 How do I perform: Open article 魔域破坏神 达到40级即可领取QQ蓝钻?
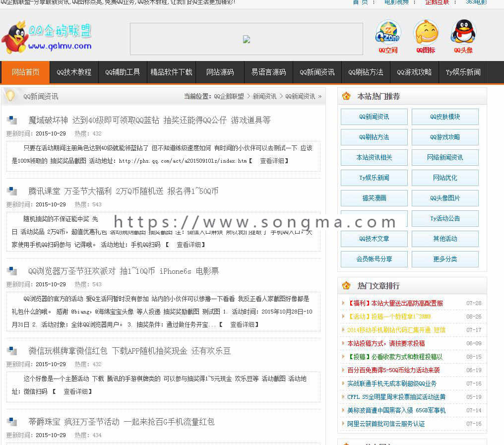click(x=149, y=120)
